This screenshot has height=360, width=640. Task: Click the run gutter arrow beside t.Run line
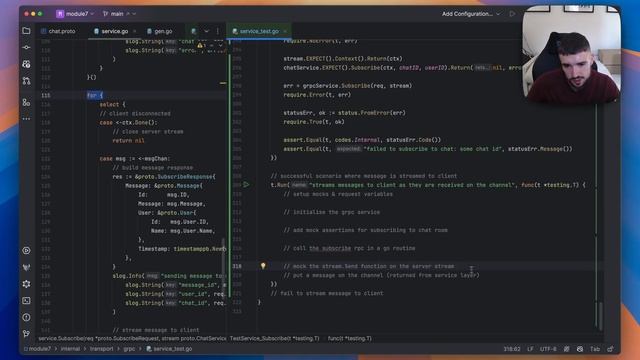pos(246,185)
